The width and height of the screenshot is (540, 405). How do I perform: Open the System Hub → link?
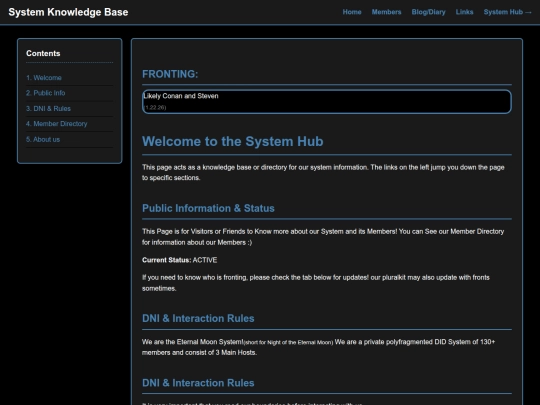[x=508, y=12]
